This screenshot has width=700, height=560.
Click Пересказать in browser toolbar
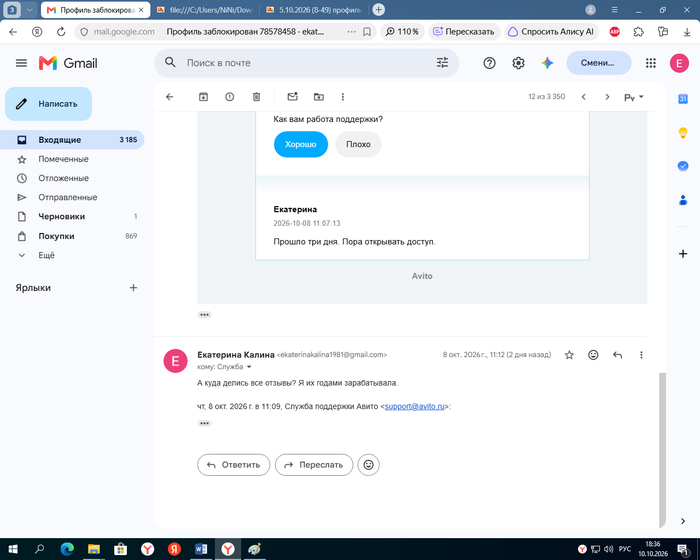coord(464,32)
